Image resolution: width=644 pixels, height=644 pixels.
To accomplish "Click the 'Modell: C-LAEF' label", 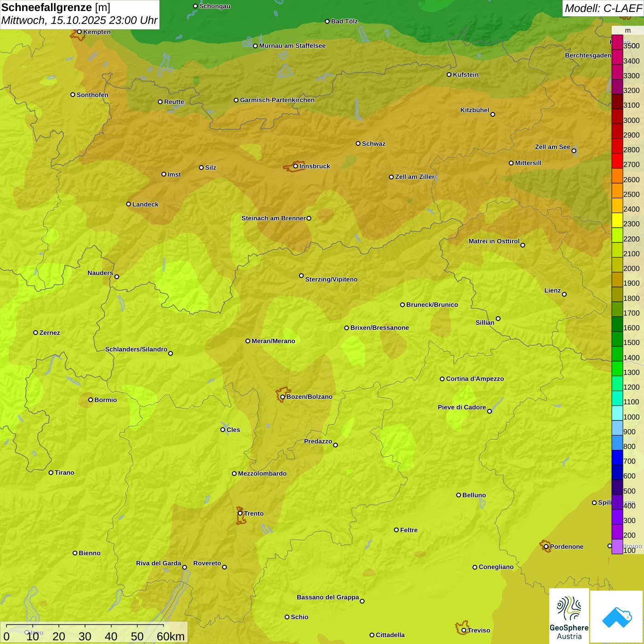I will [x=603, y=8].
